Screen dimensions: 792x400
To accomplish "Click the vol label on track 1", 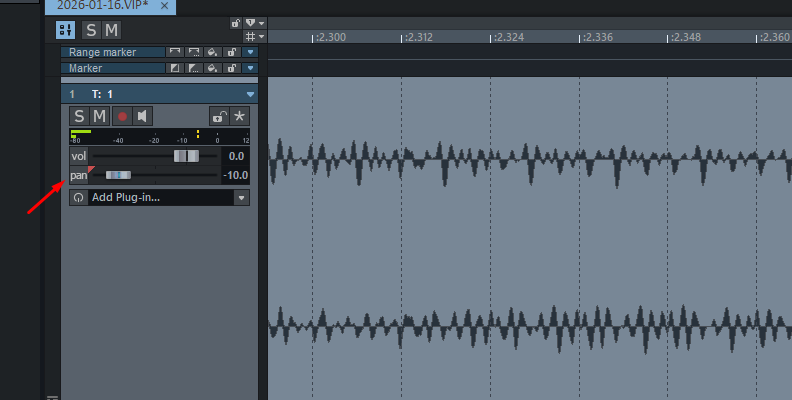I will click(x=78, y=156).
